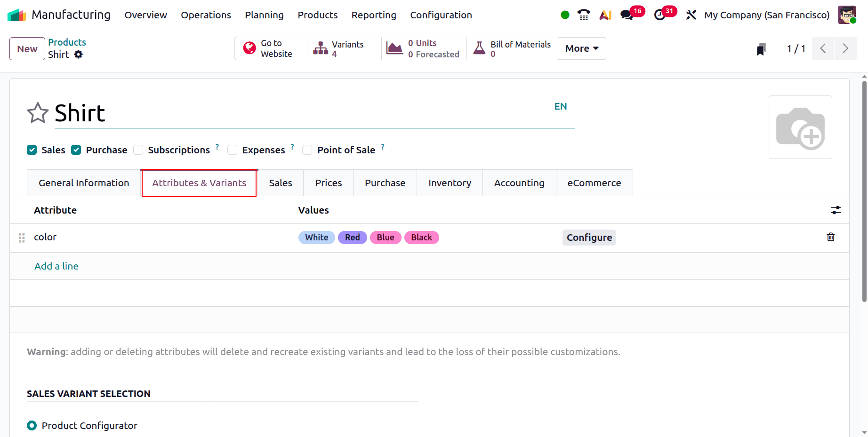This screenshot has height=437, width=868.
Task: Click the vertical scrollbar on the right
Action: pos(864,191)
